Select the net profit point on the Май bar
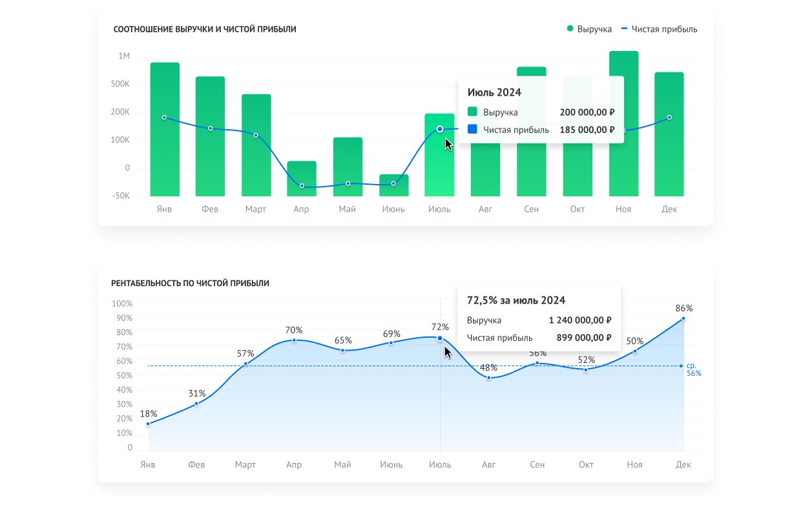The image size is (812, 505). click(348, 183)
